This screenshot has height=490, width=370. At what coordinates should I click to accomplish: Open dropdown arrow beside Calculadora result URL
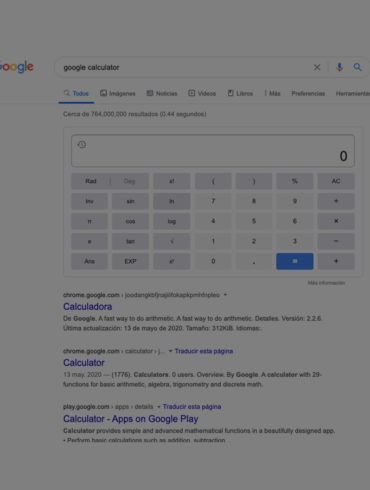[x=225, y=295]
